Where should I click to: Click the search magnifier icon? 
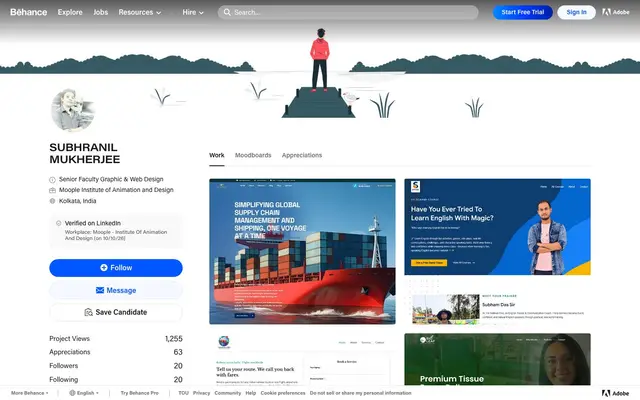(x=227, y=12)
